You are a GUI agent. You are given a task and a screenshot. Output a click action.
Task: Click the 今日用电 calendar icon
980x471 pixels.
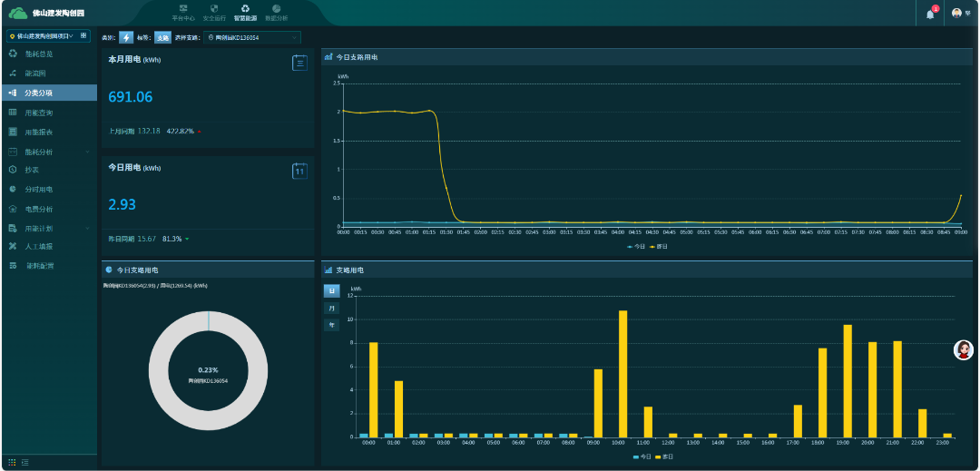(299, 171)
